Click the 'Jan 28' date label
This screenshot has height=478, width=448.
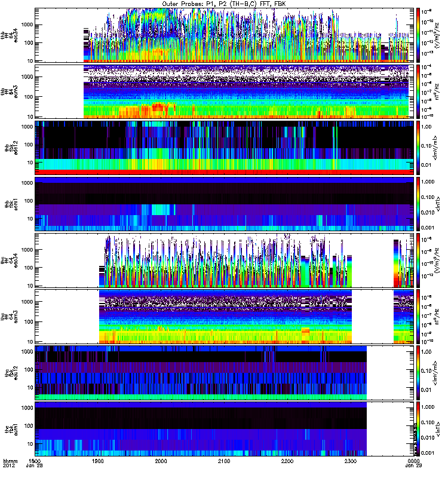click(35, 466)
